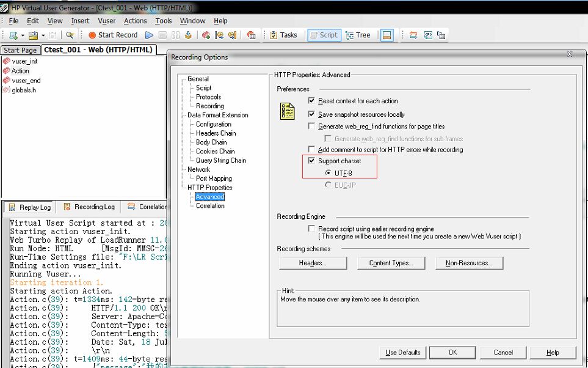588x368 pixels.
Task: Click the second yellow rendezvous icon
Action: point(232,35)
